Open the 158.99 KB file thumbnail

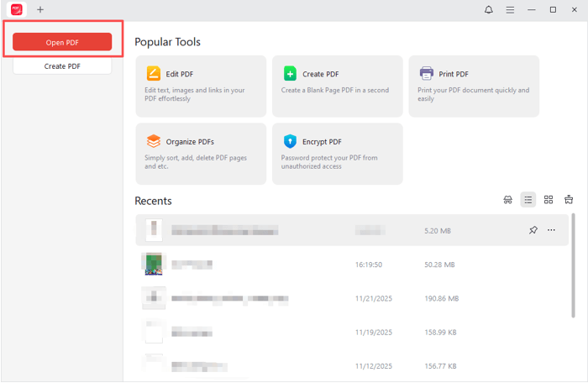point(154,332)
